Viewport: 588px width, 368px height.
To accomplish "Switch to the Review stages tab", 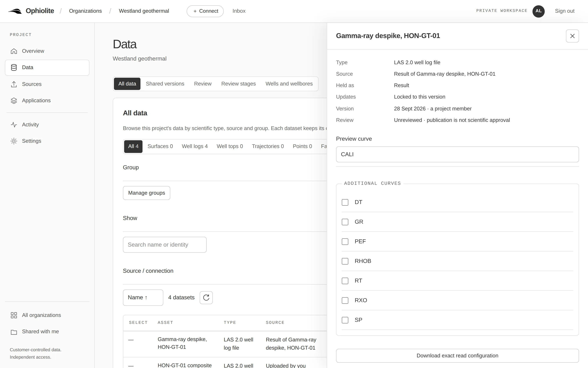I will pos(238,84).
